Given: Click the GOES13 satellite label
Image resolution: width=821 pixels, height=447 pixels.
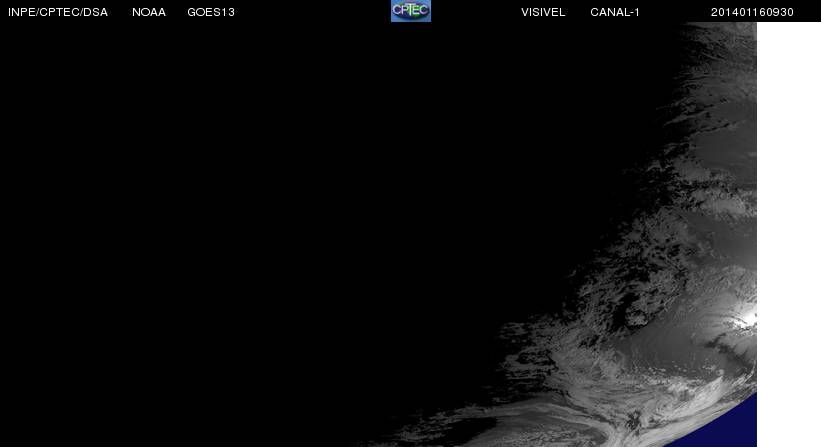Looking at the screenshot, I should pos(211,12).
